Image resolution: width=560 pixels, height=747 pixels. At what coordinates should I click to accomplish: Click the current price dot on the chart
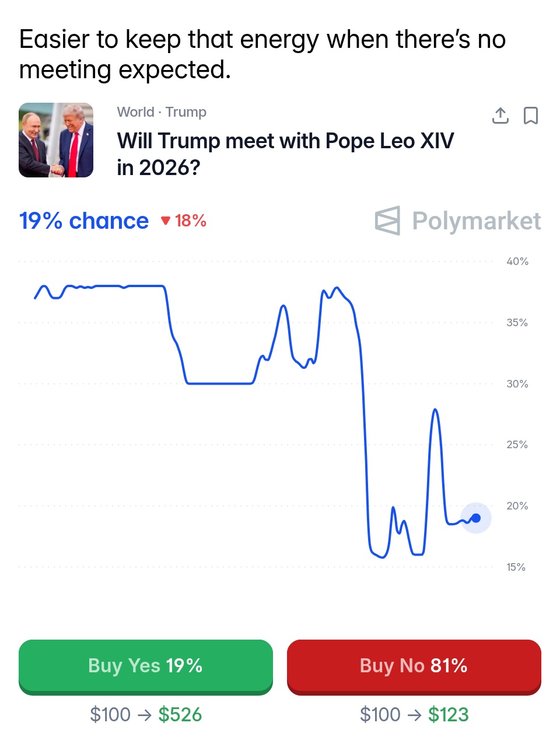tap(476, 518)
